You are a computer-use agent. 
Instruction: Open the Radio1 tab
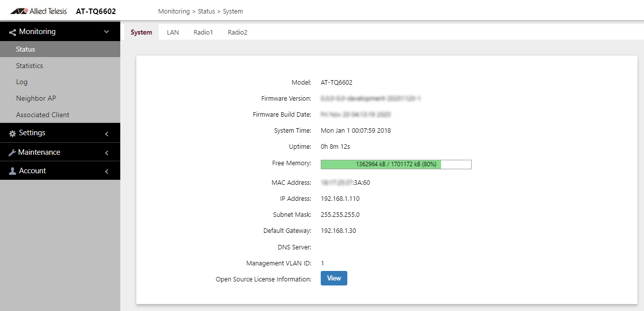(203, 32)
